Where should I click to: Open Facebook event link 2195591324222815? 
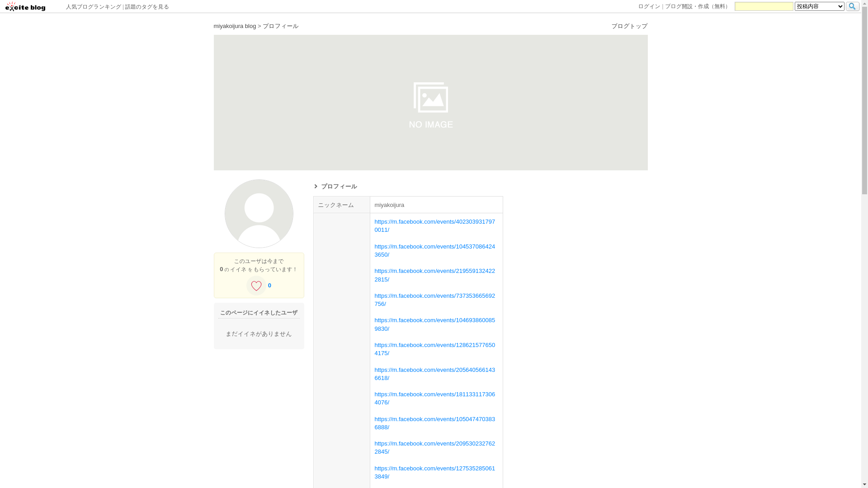(x=434, y=275)
